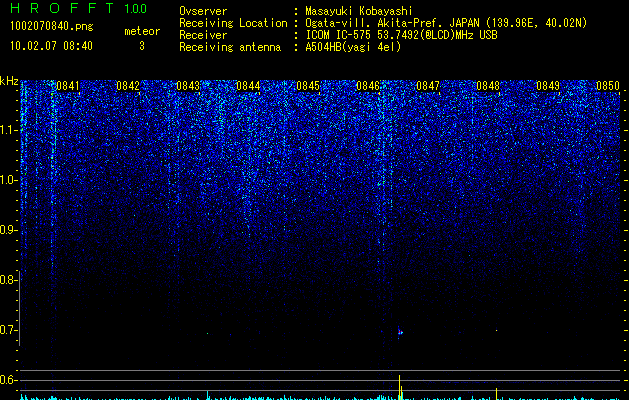
Task: Click the red meteor echo near 0.7 kHz
Action: click(x=400, y=332)
